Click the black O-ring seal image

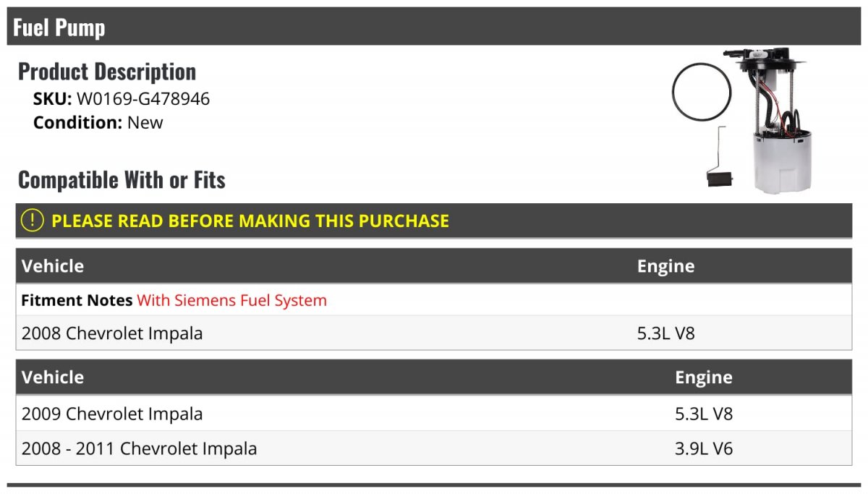point(701,91)
